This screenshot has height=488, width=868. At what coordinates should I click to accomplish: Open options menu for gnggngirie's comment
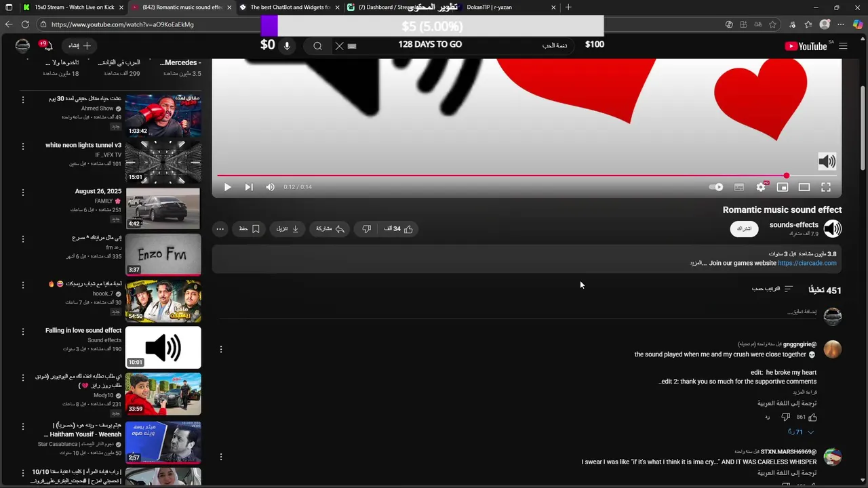(220, 349)
